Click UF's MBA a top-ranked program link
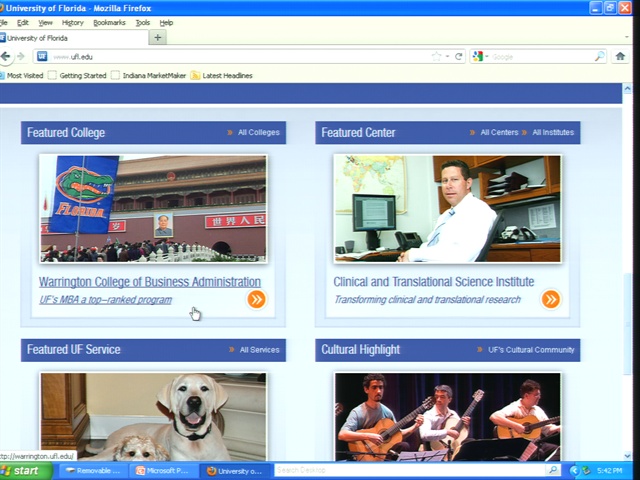The width and height of the screenshot is (640, 480). point(105,300)
